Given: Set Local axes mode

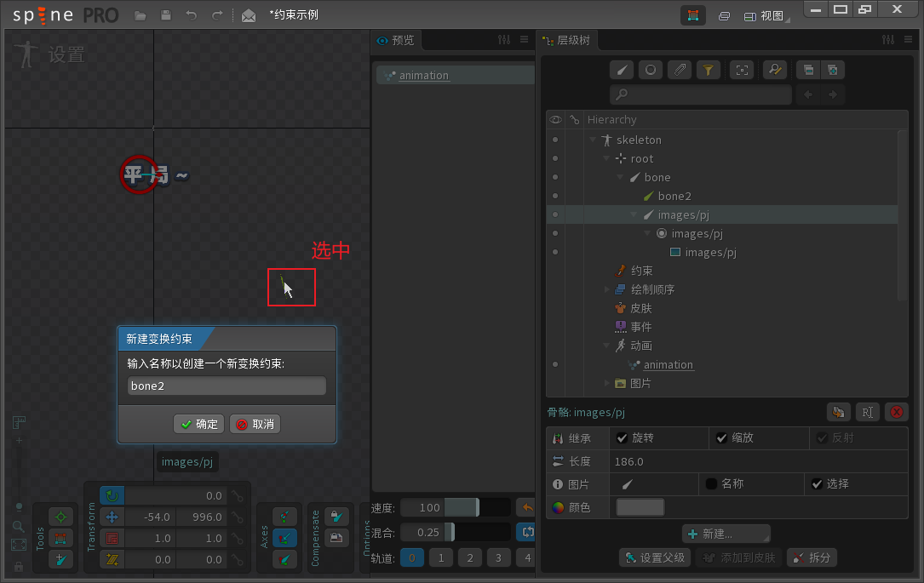Looking at the screenshot, I should point(284,517).
